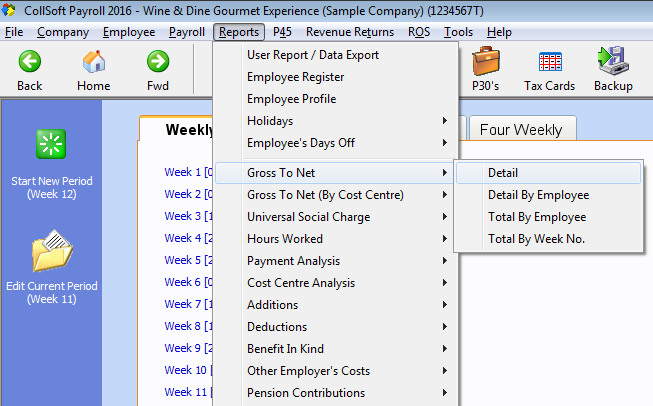Image resolution: width=653 pixels, height=406 pixels.
Task: Start New Period Week 12 icon
Action: click(51, 145)
